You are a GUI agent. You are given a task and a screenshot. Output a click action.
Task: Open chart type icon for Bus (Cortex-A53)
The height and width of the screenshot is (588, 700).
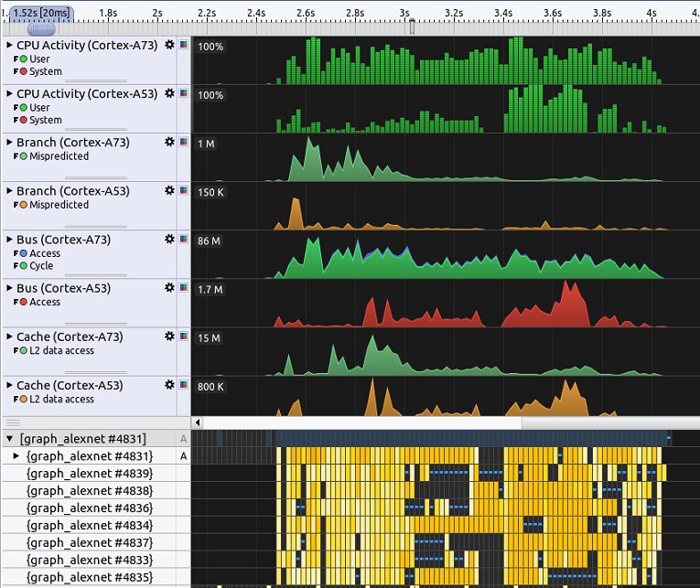(184, 288)
